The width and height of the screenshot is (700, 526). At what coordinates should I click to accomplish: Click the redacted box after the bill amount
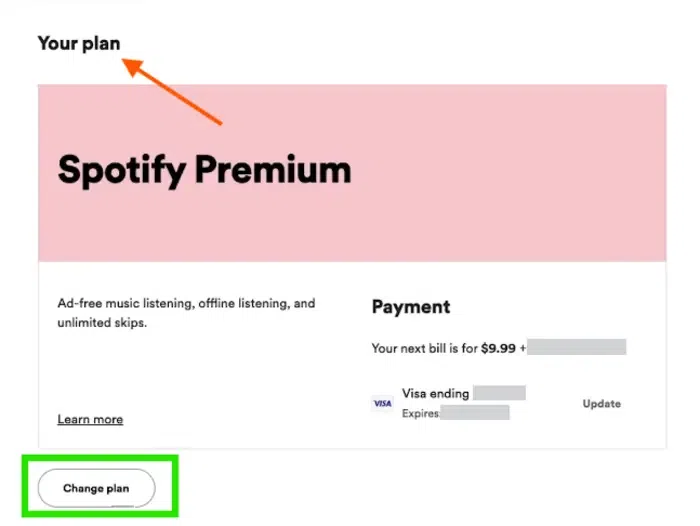(577, 348)
